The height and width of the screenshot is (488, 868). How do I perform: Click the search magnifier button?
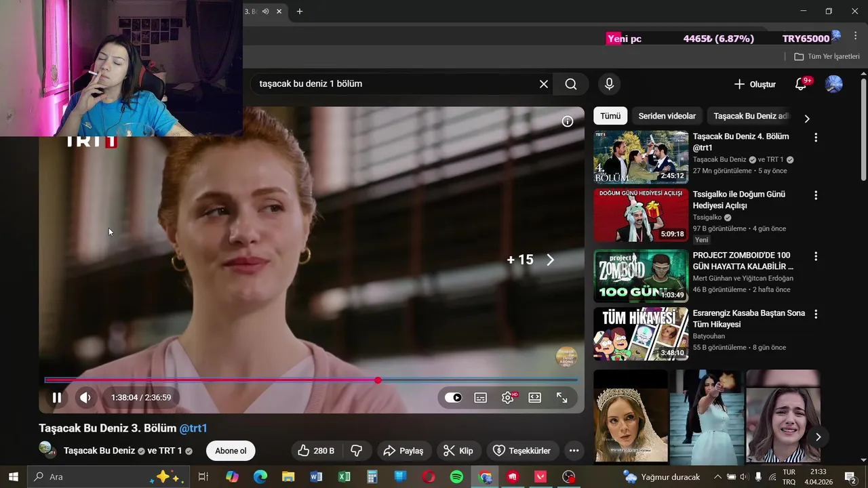click(571, 84)
